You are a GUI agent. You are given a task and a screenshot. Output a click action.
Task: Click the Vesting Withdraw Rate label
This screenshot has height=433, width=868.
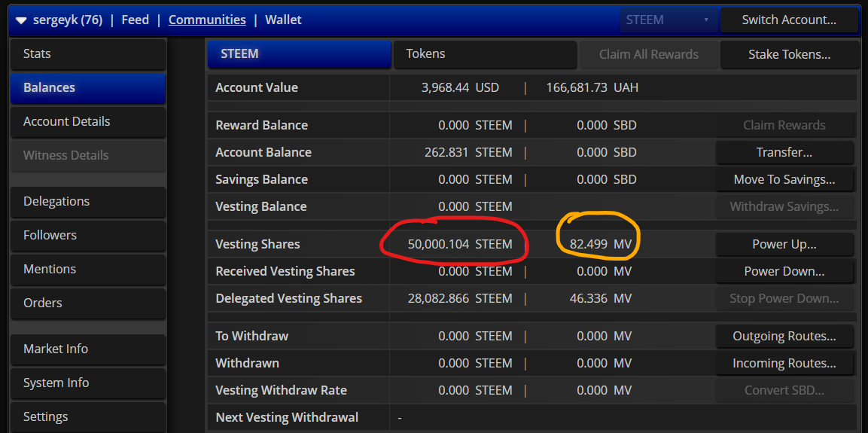[282, 390]
